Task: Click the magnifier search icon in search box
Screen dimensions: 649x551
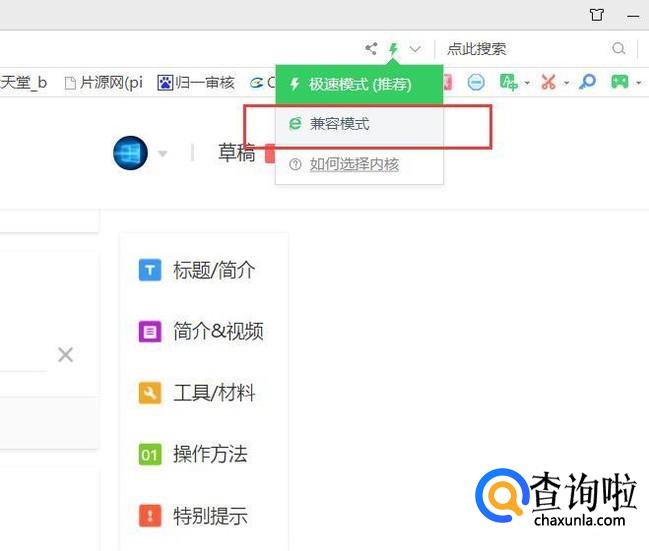Action: pos(618,48)
